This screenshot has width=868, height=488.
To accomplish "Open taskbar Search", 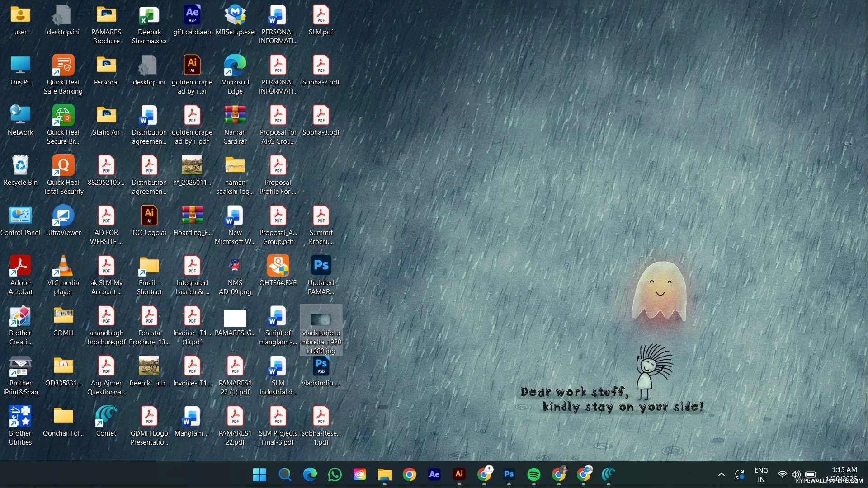I will (284, 474).
